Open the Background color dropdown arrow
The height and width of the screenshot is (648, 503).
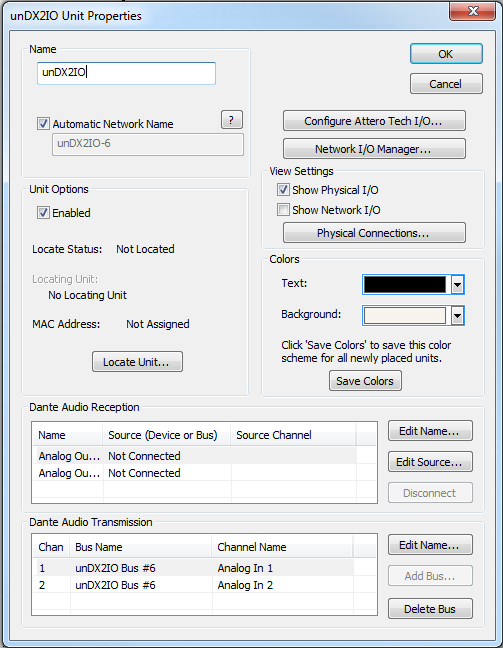click(457, 316)
